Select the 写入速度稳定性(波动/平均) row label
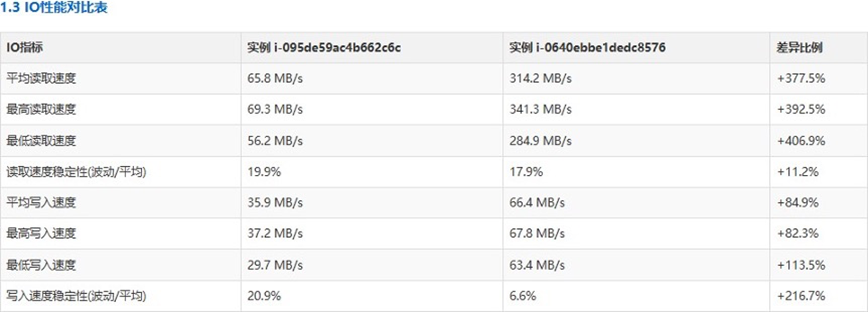Screen dimensions: 868x312 (x=76, y=296)
